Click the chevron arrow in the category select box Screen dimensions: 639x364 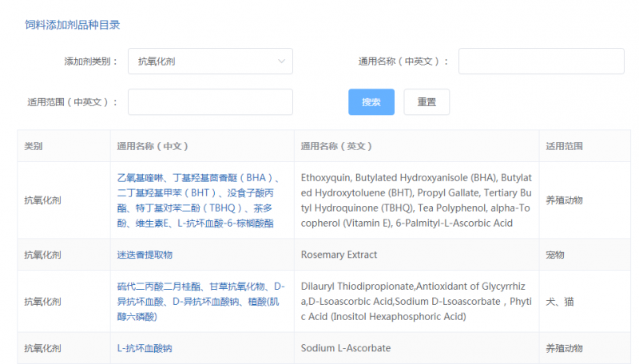point(281,61)
